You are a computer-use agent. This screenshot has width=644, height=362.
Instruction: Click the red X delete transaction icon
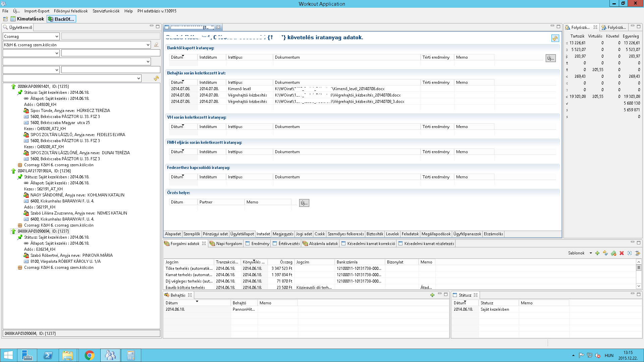click(x=622, y=253)
